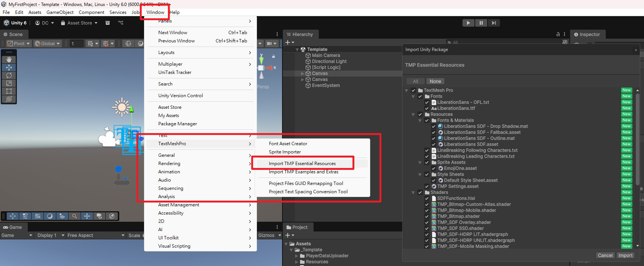Viewport: 644px width, 266px height.
Task: Click the Pause button
Action: [481, 23]
